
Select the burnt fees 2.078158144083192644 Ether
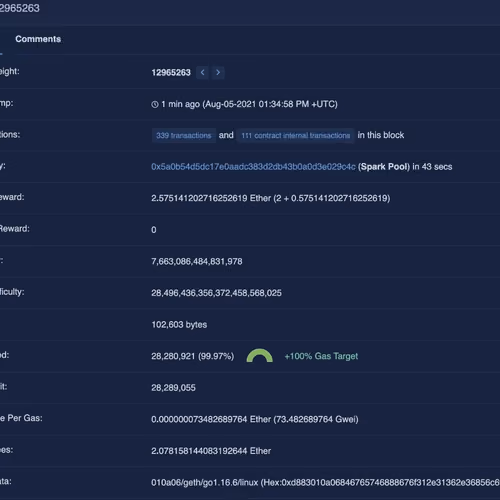click(x=211, y=451)
